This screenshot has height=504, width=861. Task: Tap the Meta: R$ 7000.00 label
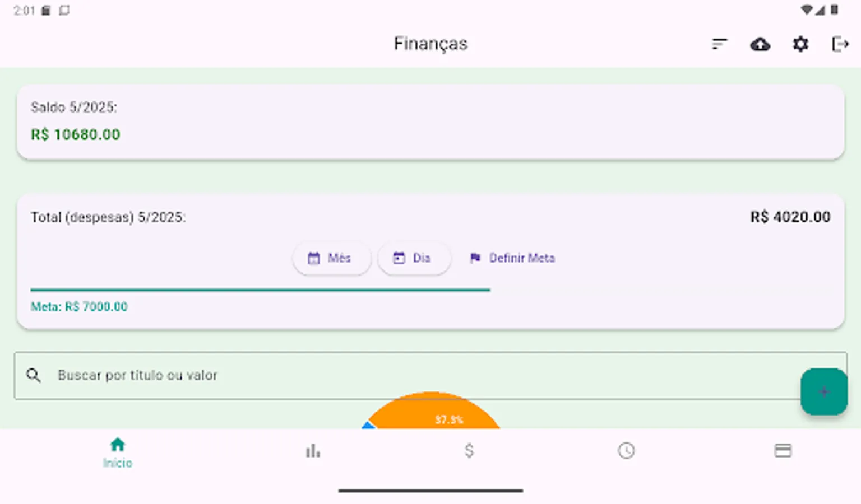coord(79,307)
